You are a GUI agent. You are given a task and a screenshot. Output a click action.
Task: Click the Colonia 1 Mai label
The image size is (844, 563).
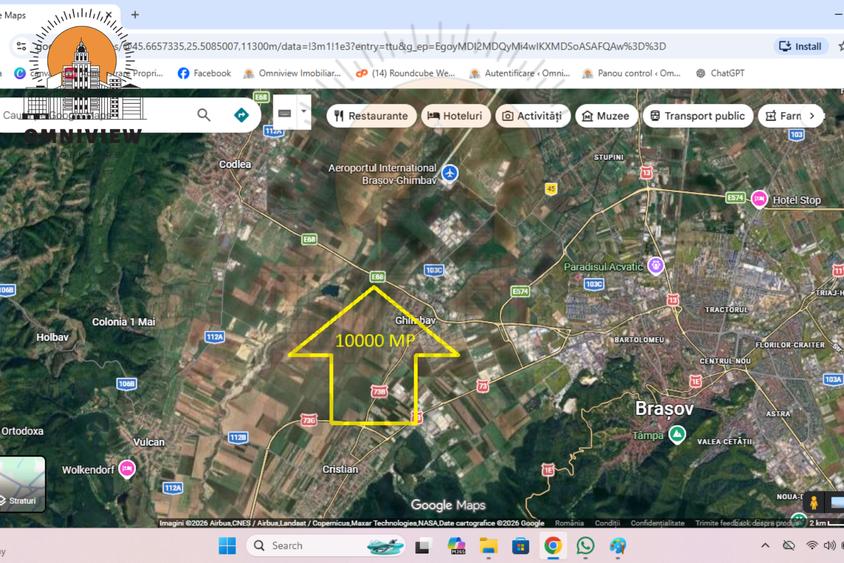[123, 322]
